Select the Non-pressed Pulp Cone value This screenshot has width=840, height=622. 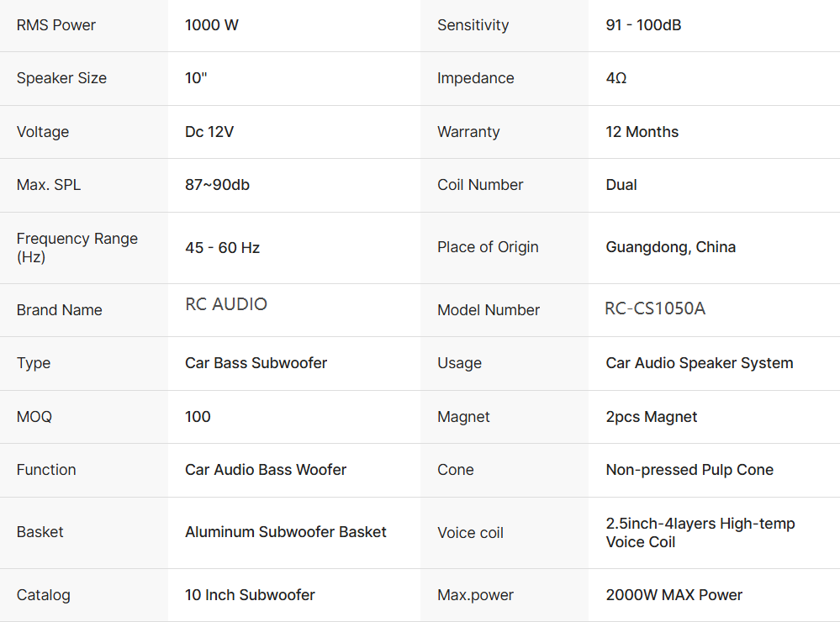click(x=689, y=470)
